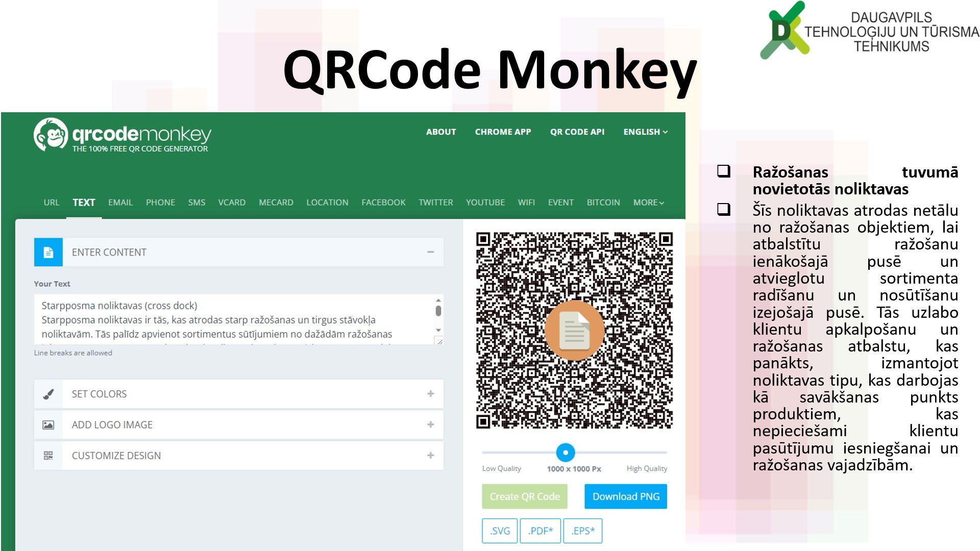The width and height of the screenshot is (980, 551).
Task: Open the TWITTER tab
Action: 436,203
